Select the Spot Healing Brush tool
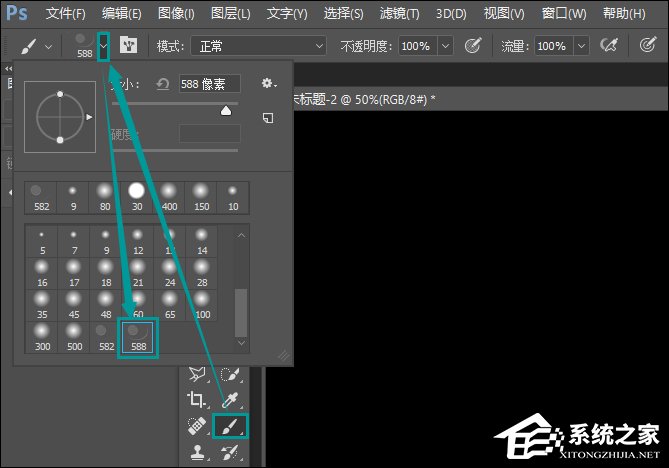The height and width of the screenshot is (468, 669). [197, 426]
